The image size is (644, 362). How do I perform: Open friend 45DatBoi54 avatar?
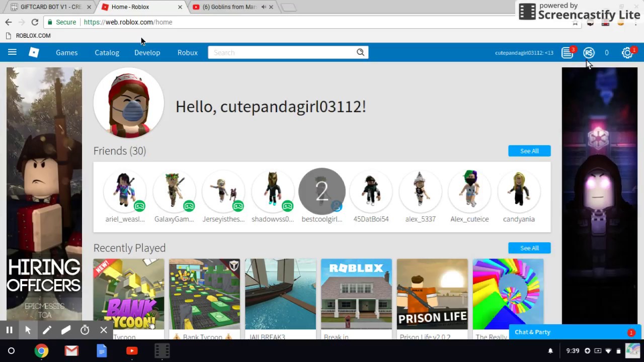[371, 191]
